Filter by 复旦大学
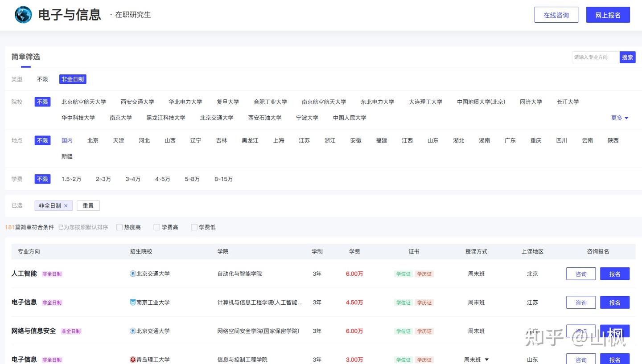Image resolution: width=642 pixels, height=364 pixels. 228,102
